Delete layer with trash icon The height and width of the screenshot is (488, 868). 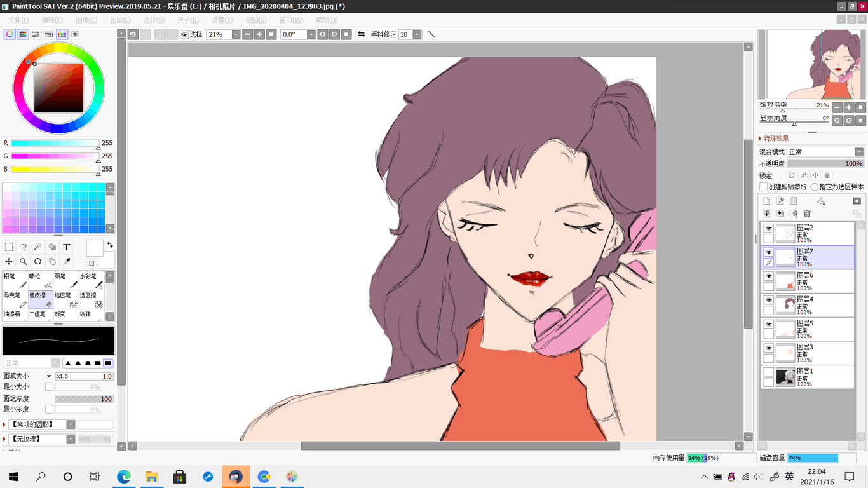pos(807,213)
